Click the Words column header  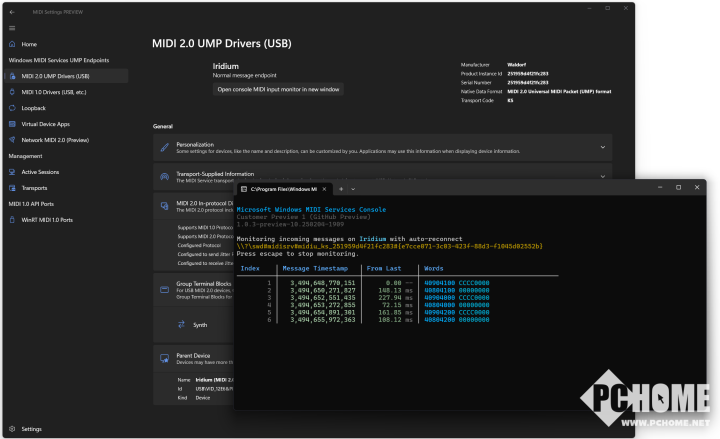point(433,269)
